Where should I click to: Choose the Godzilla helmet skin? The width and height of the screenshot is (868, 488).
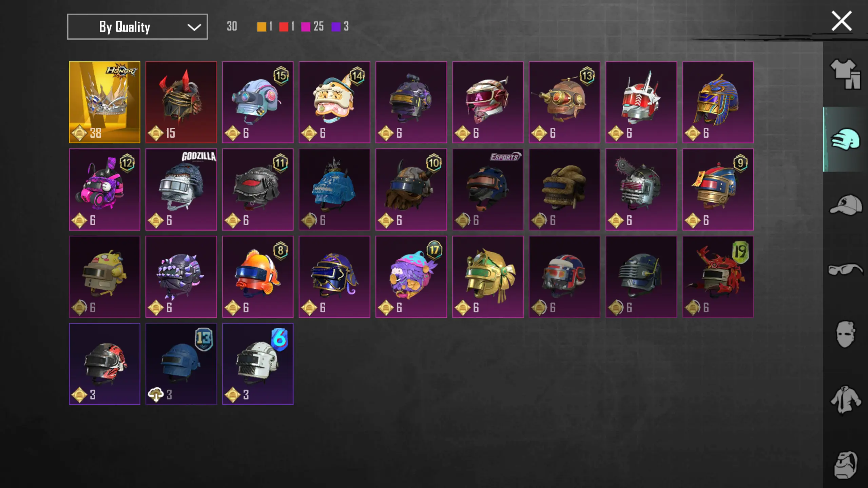click(x=181, y=189)
